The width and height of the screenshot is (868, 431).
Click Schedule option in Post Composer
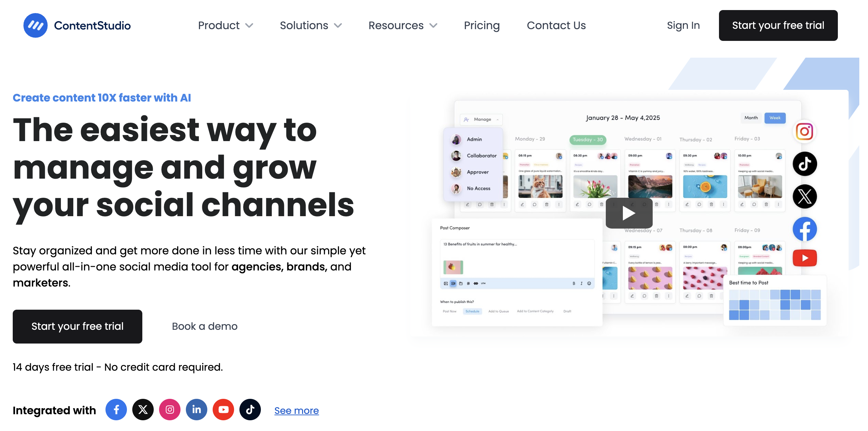coord(472,311)
